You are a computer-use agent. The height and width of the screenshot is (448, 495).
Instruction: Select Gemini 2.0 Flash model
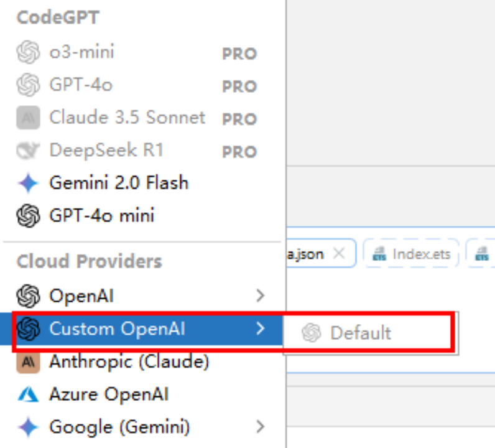119,183
